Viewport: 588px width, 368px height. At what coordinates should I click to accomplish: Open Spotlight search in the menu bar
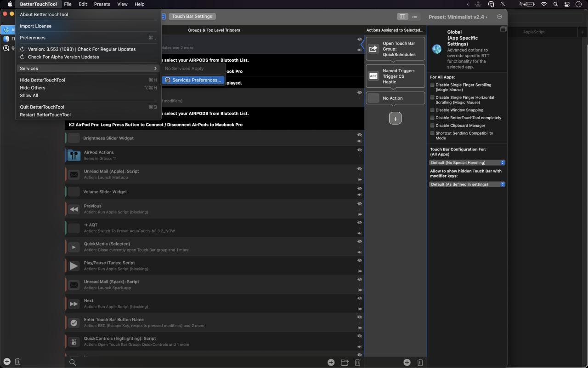pyautogui.click(x=555, y=4)
